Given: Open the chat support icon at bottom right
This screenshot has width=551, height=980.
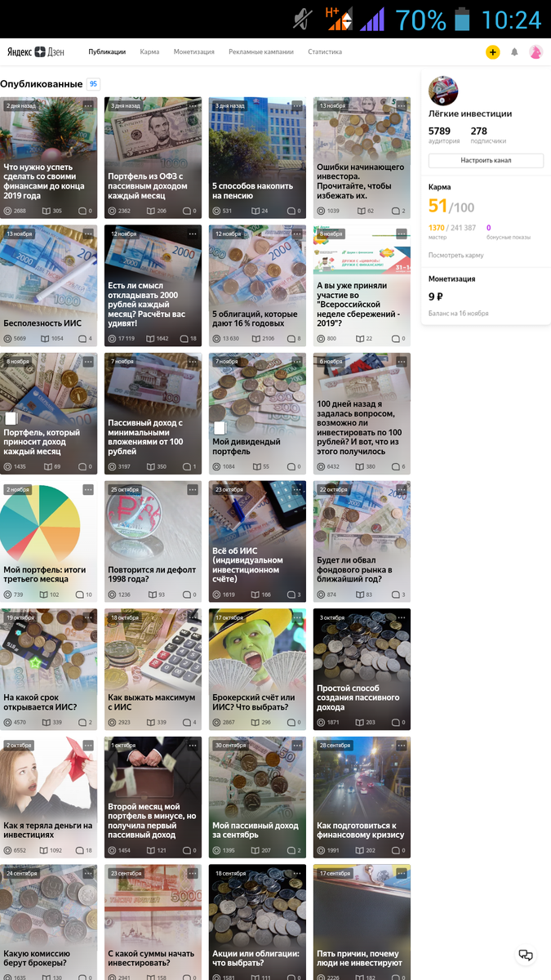Looking at the screenshot, I should (526, 955).
